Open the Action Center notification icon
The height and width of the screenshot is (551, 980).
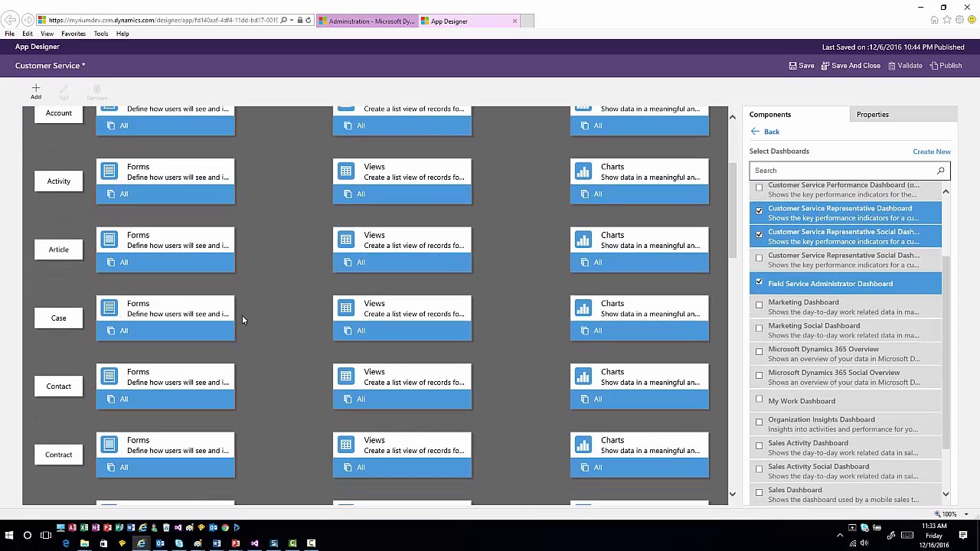coord(964,535)
